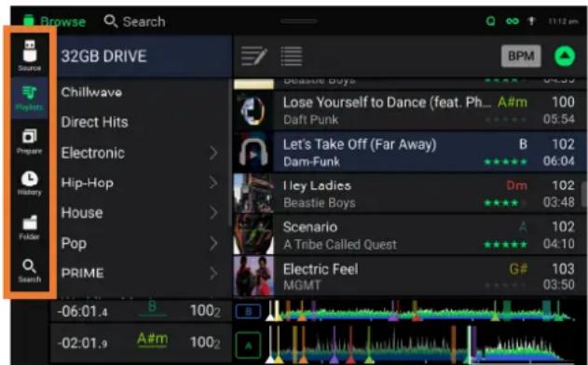This screenshot has width=588, height=365.
Task: Select the Pop playlist name
Action: tap(74, 244)
